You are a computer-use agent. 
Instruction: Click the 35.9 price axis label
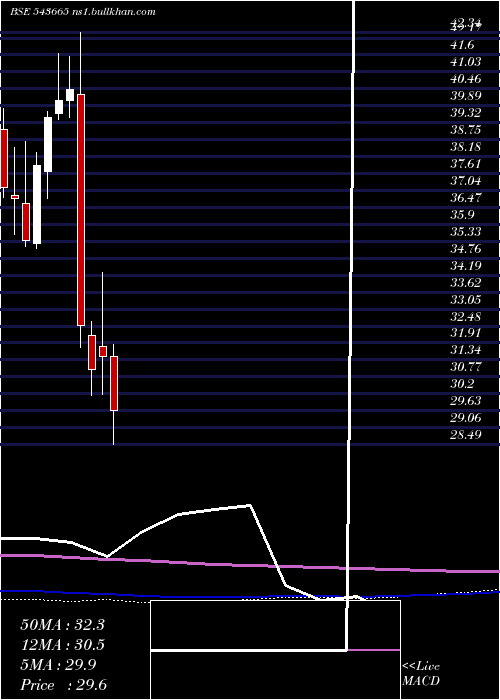click(462, 215)
